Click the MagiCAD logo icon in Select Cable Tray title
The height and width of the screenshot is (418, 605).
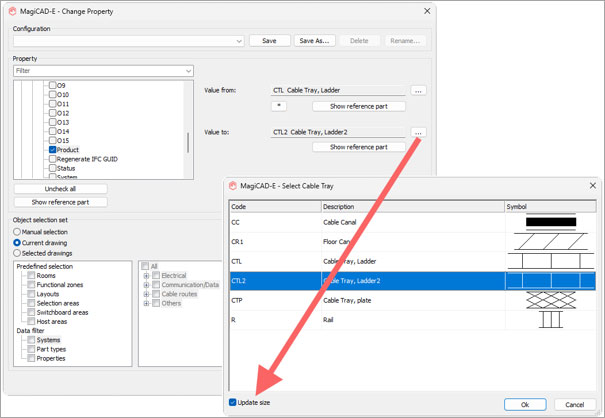(233, 186)
